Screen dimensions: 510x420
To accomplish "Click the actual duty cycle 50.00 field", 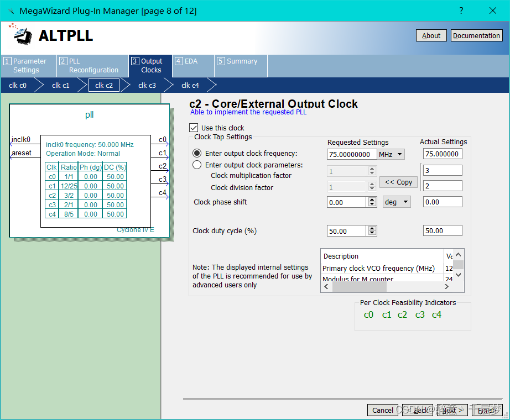I will point(443,230).
